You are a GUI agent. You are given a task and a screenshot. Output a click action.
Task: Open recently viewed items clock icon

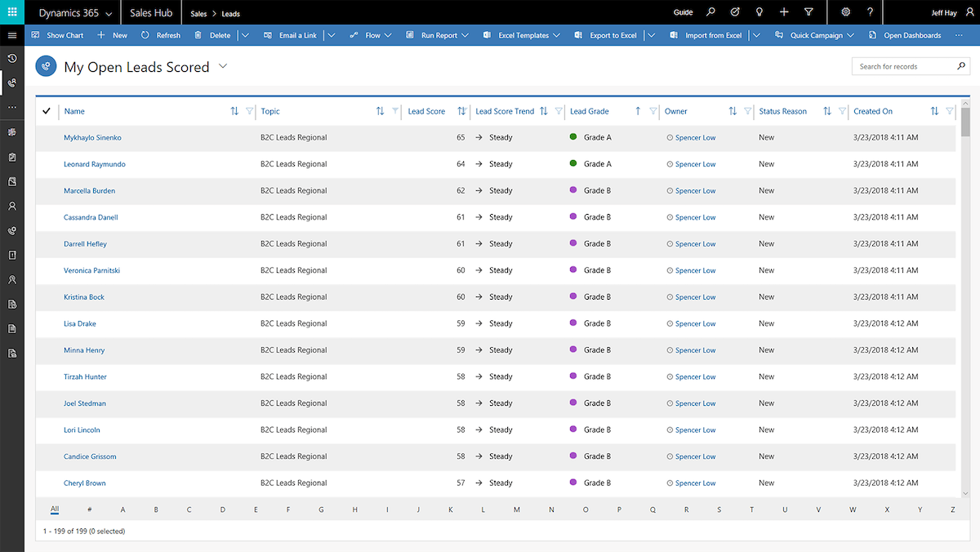tap(11, 58)
